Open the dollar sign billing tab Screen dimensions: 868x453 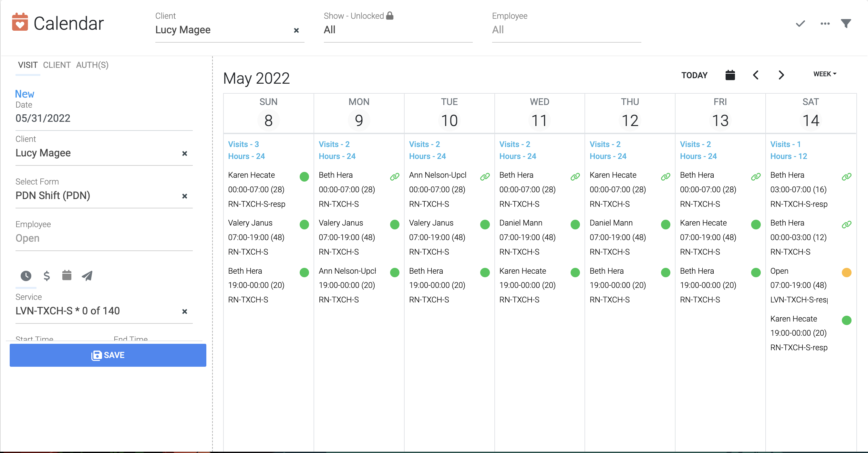pos(46,276)
